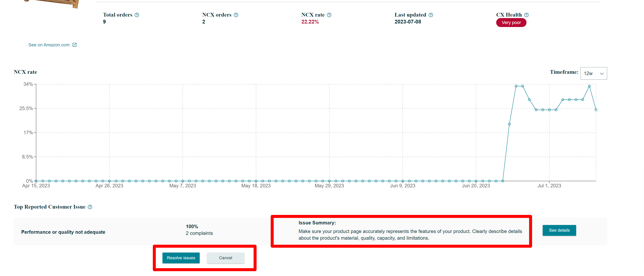Click chart data point at Apr 15, 2023
Screen dimensions: 644x276
[x=36, y=181]
